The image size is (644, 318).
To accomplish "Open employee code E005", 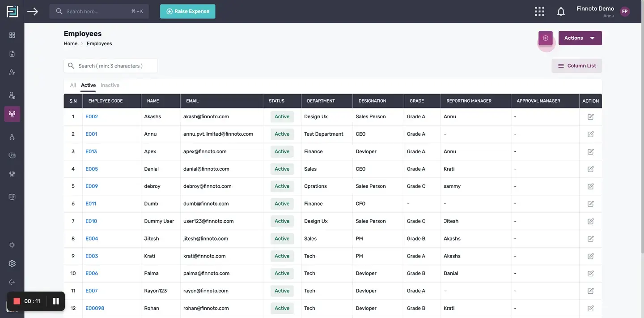I will pyautogui.click(x=92, y=169).
